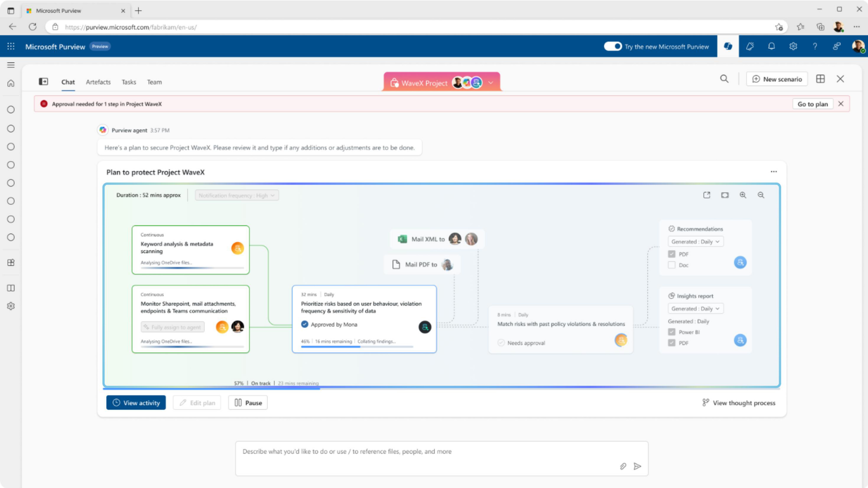Switch to the Tasks tab
This screenshot has width=868, height=488.
(x=129, y=82)
